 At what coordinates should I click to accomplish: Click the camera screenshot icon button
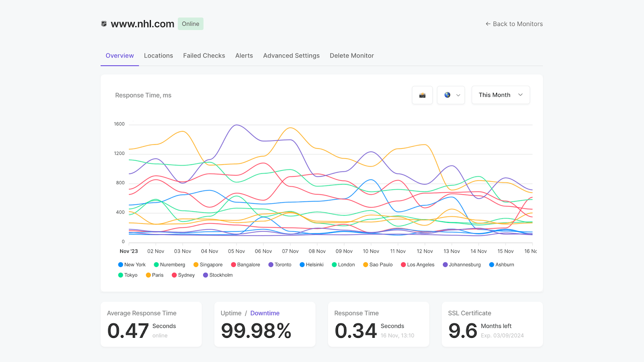(x=422, y=95)
